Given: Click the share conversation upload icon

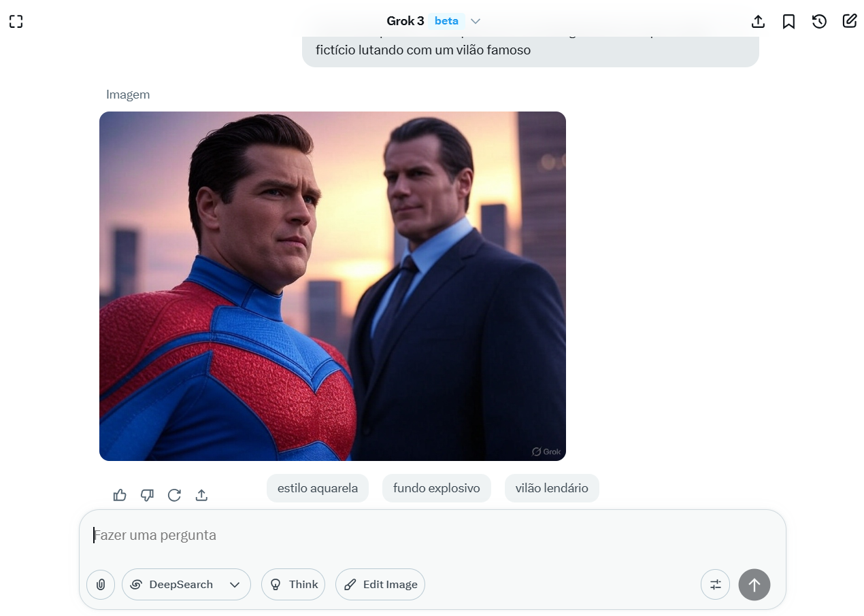Looking at the screenshot, I should point(758,21).
